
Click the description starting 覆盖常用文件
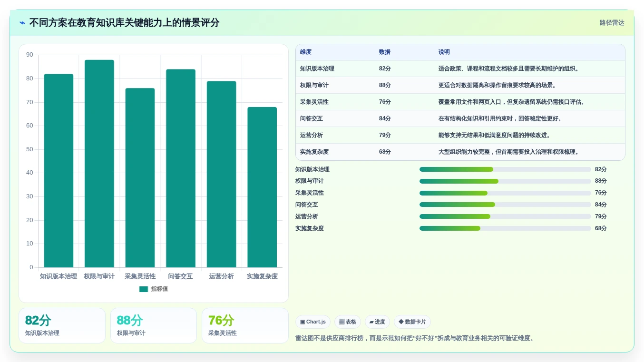(512, 102)
